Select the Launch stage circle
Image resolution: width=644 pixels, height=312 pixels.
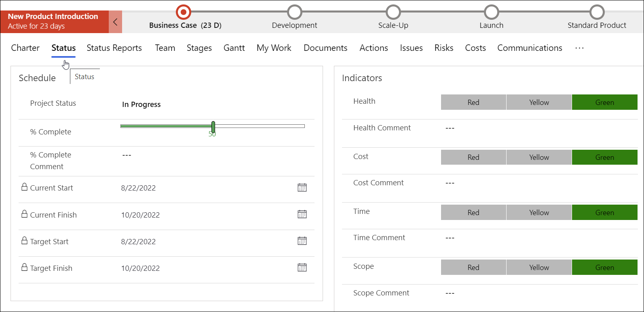(491, 12)
